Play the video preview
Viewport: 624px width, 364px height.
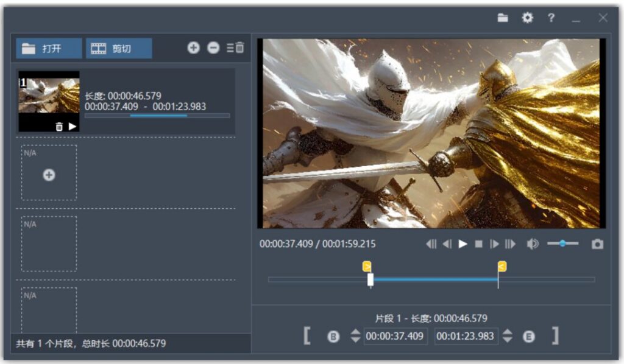coord(463,243)
